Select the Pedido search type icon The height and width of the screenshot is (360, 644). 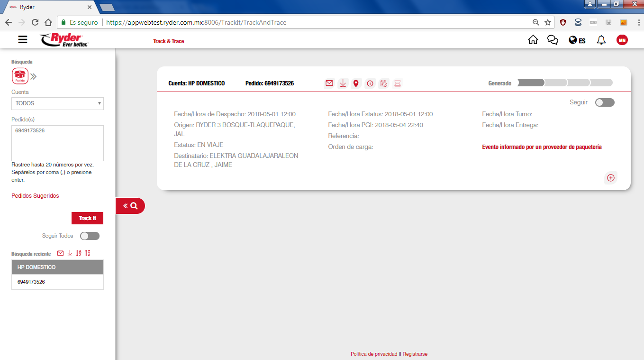(19, 76)
